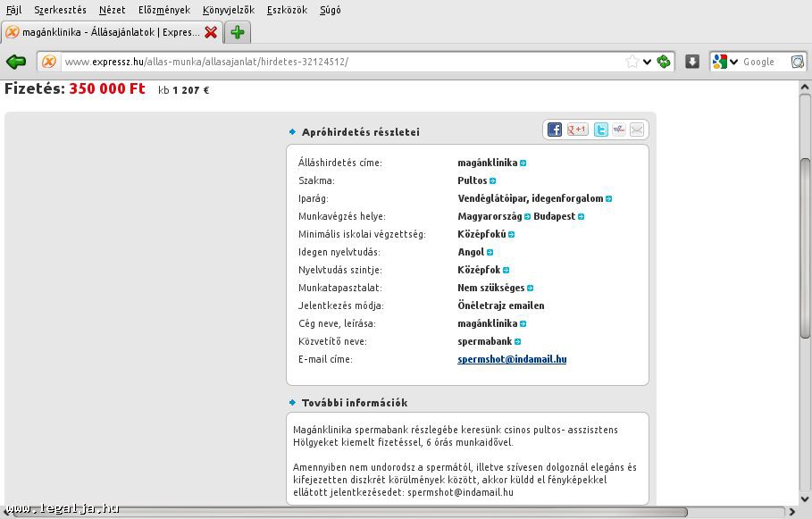
Task: Open new tab with green plus
Action: (x=238, y=32)
